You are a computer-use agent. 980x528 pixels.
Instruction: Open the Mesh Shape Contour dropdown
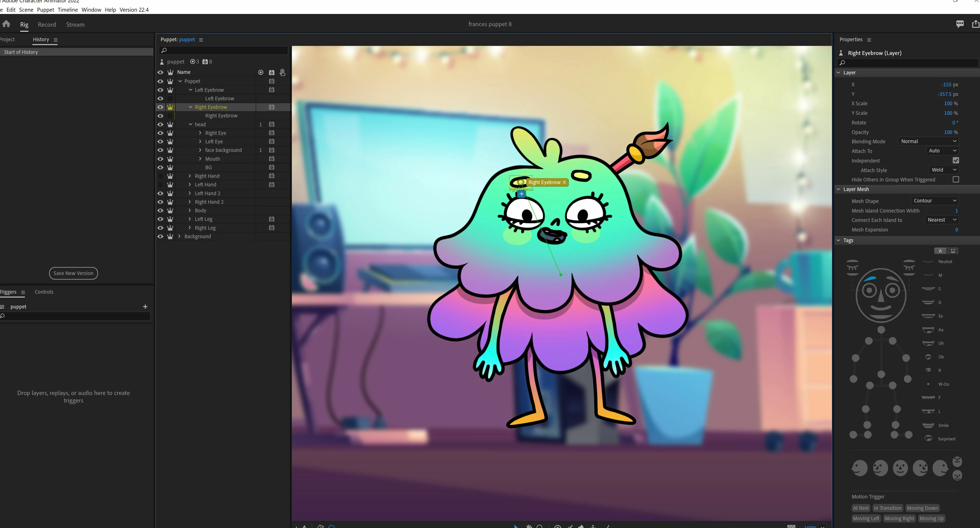point(935,201)
